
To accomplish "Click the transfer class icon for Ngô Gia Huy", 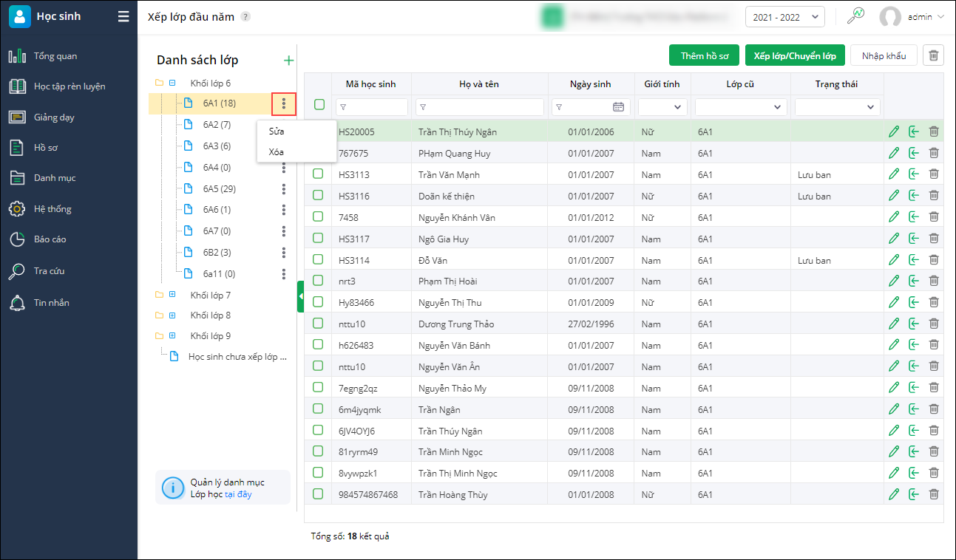I will tap(914, 239).
